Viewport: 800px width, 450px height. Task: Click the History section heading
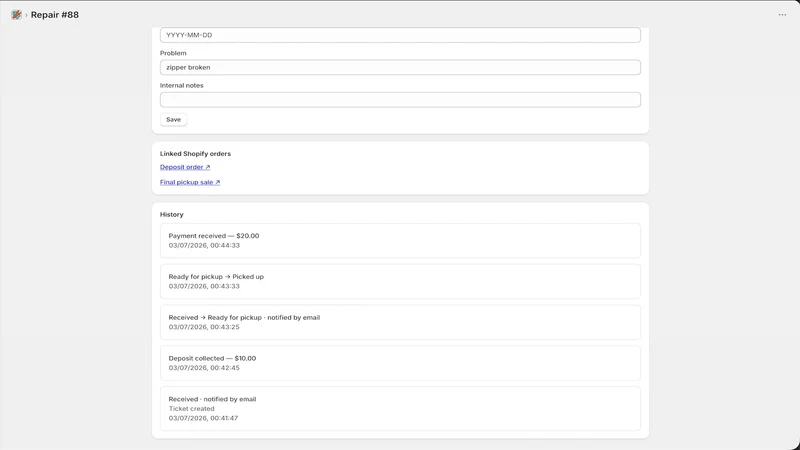171,214
